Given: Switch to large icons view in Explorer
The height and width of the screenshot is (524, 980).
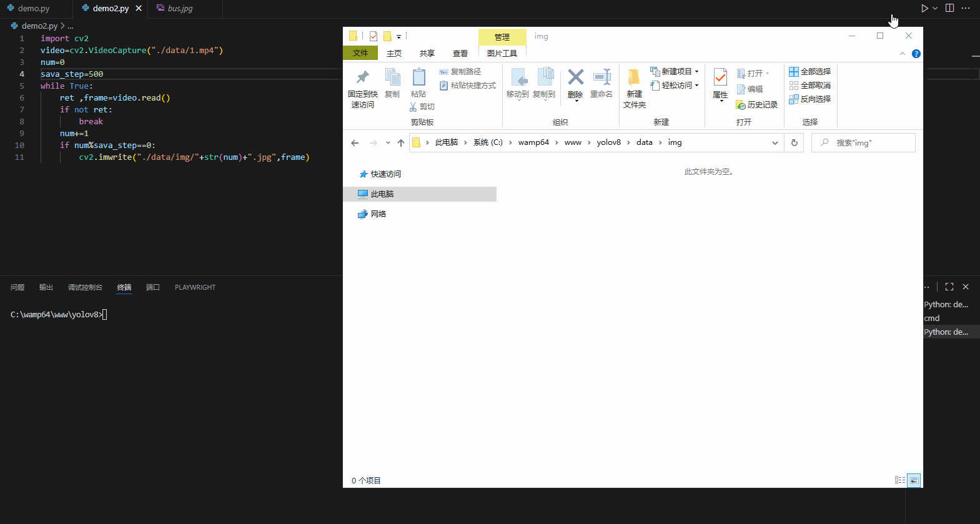Looking at the screenshot, I should click(x=914, y=480).
